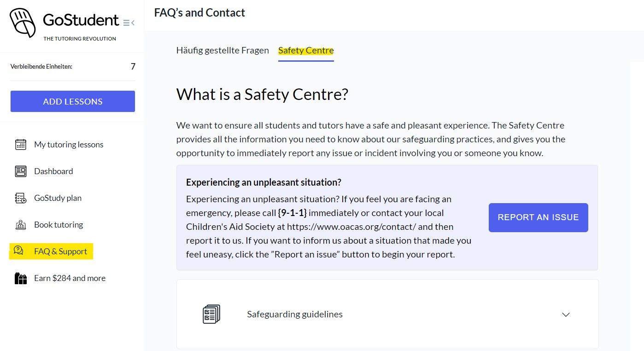
Task: Switch to the Häufig gestellte Fragen tab
Action: tap(222, 51)
